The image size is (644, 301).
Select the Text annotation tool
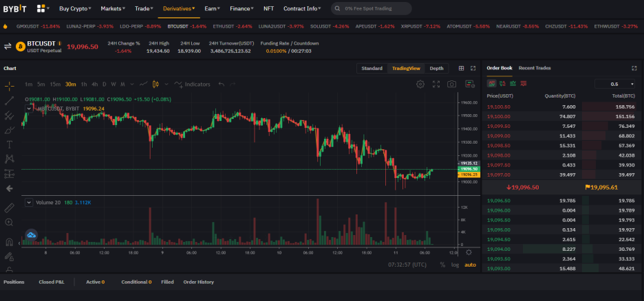coord(9,144)
